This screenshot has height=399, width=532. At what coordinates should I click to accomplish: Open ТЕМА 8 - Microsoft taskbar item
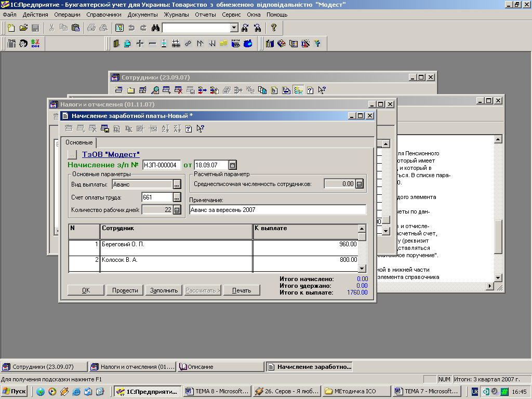click(217, 391)
